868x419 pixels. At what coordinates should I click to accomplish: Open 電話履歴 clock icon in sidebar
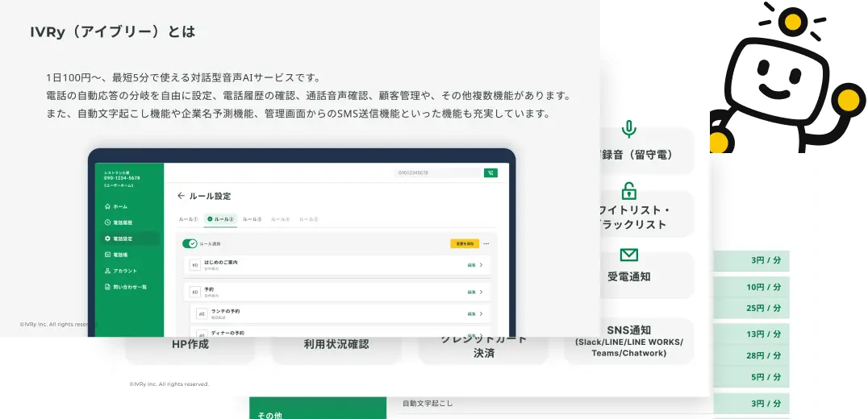click(107, 222)
